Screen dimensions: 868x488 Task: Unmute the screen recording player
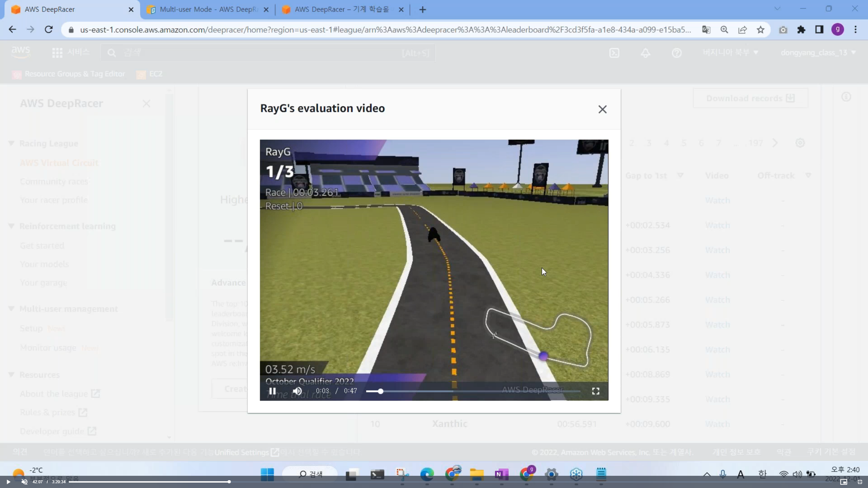pyautogui.click(x=24, y=482)
